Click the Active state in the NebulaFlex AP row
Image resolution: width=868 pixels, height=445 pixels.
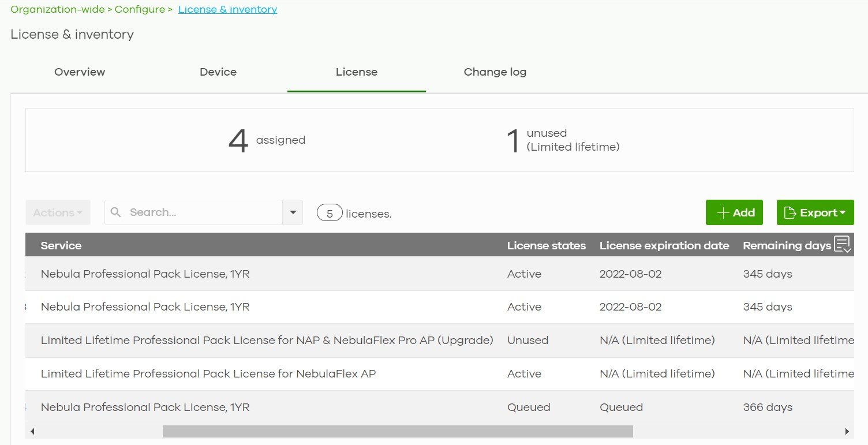(524, 373)
